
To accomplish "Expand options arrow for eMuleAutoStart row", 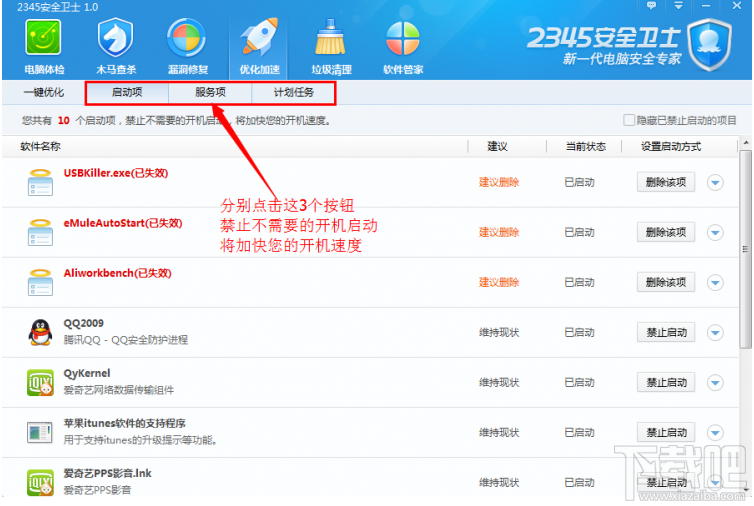I will tap(715, 233).
